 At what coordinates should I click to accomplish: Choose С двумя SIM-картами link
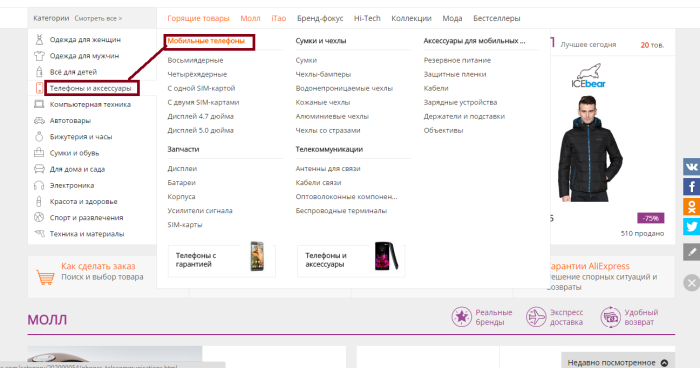(203, 102)
